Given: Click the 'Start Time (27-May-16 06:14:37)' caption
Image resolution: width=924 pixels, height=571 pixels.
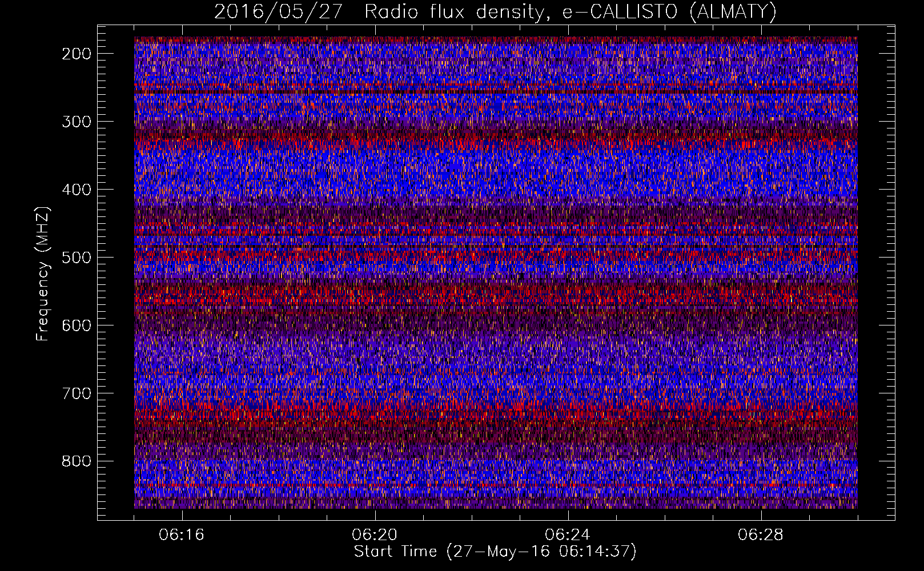Looking at the screenshot, I should [x=495, y=552].
